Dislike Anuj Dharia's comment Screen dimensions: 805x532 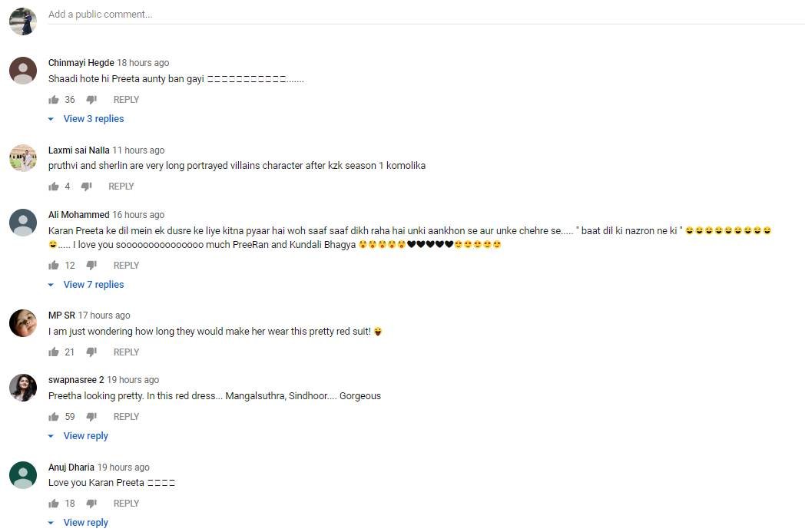[x=91, y=504]
